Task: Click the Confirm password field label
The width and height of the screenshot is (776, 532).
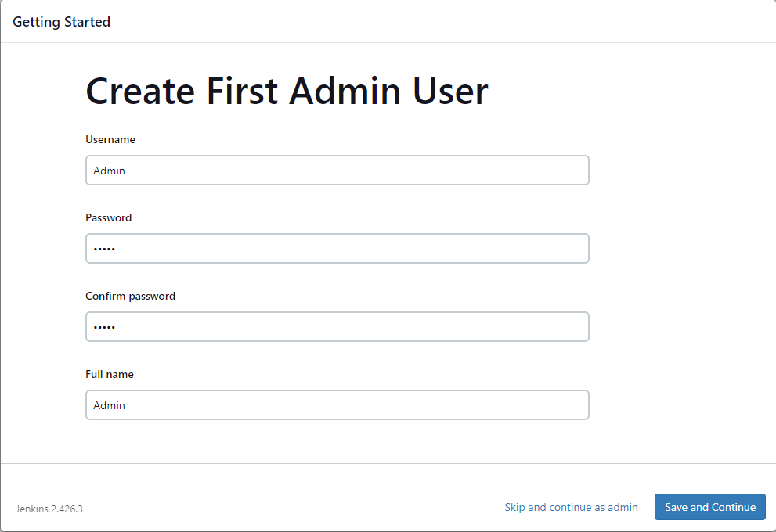Action: [130, 296]
